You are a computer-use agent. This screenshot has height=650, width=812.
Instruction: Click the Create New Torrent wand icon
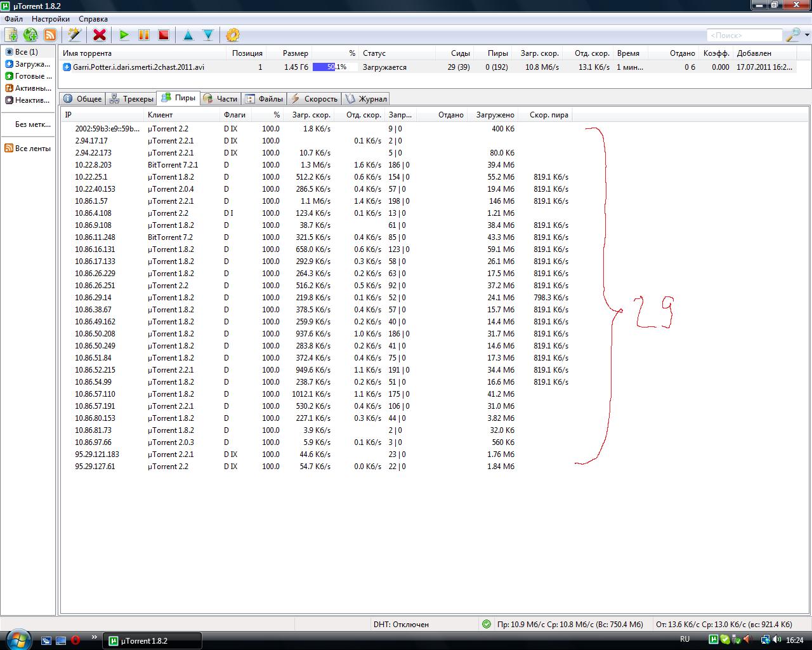pyautogui.click(x=74, y=35)
